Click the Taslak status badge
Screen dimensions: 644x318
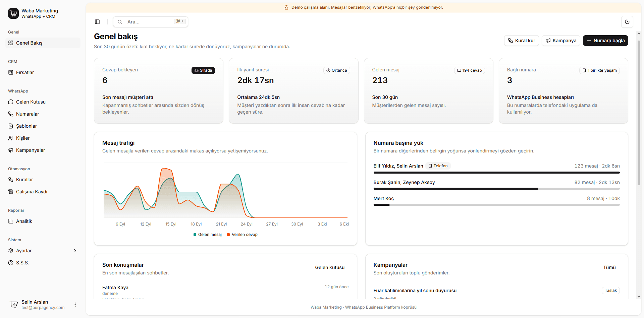pyautogui.click(x=611, y=291)
